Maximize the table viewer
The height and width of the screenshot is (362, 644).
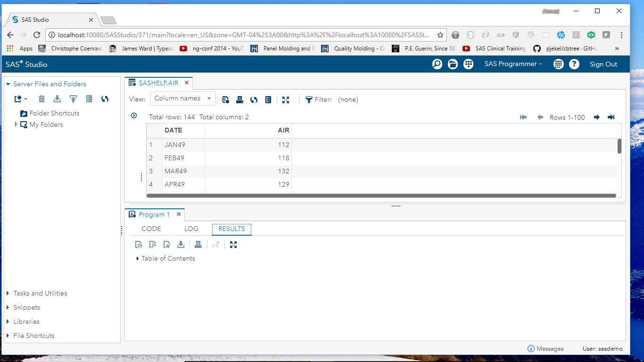tap(286, 99)
